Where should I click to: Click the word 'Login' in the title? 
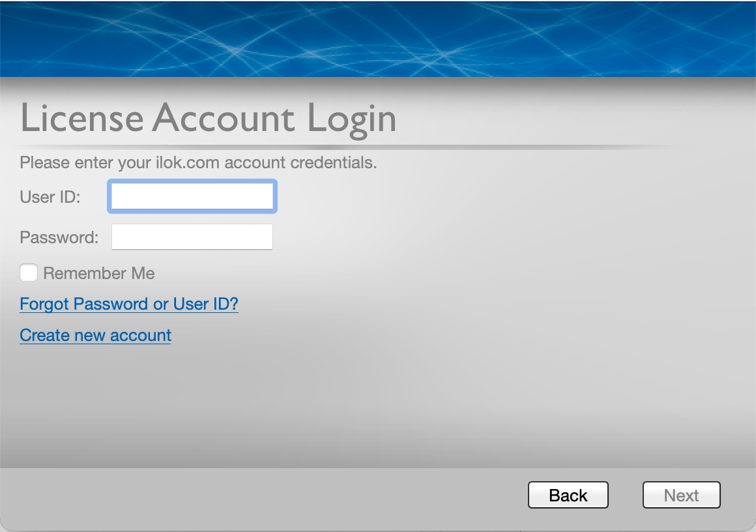pyautogui.click(x=351, y=118)
